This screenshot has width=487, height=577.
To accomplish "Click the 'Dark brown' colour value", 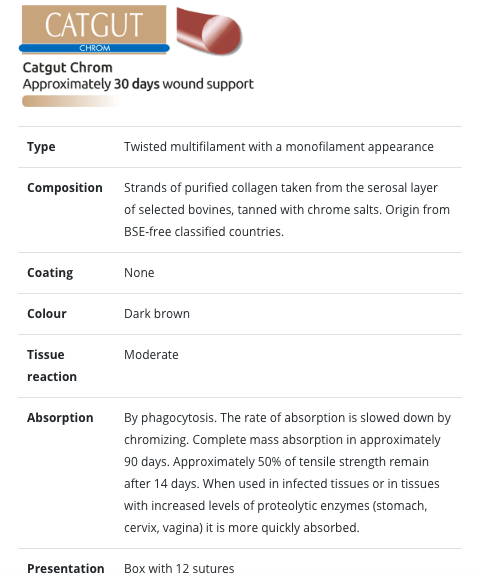I will [157, 314].
